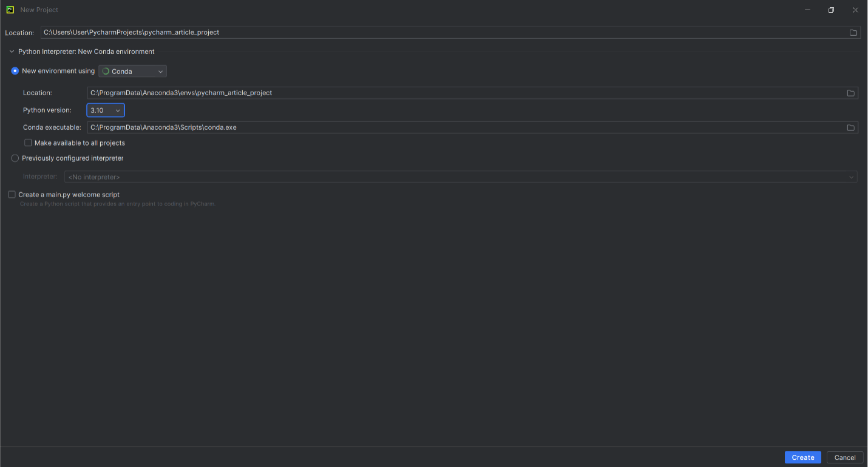The width and height of the screenshot is (868, 467).
Task: Click the 'Interpreter:' label
Action: (x=40, y=177)
